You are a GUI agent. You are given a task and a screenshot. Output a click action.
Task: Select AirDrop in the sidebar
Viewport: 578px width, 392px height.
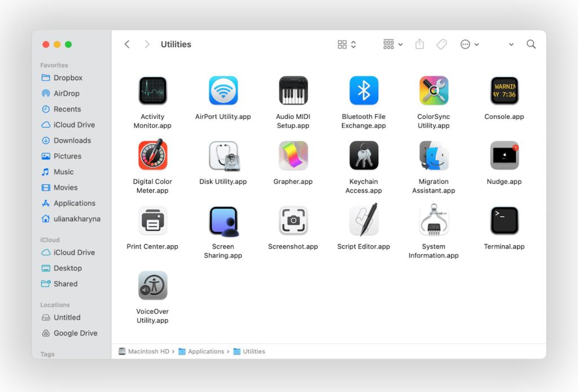point(64,93)
